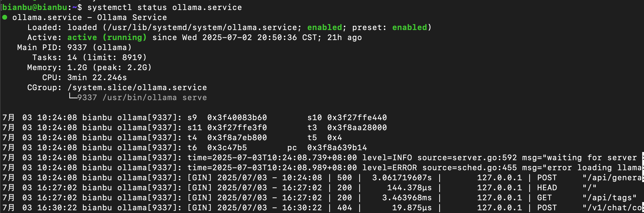The width and height of the screenshot is (644, 213).
Task: Click the Memory value 1.2G
Action: point(77,67)
